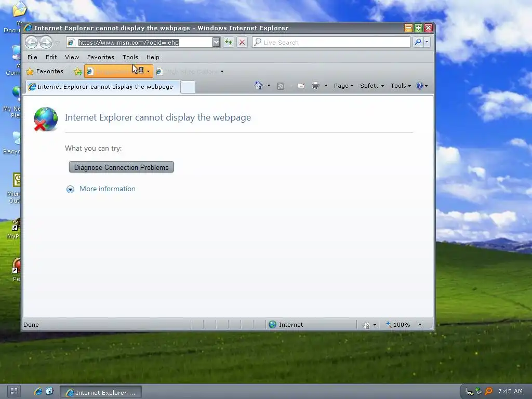Click the 100% zoom level button

click(x=397, y=325)
